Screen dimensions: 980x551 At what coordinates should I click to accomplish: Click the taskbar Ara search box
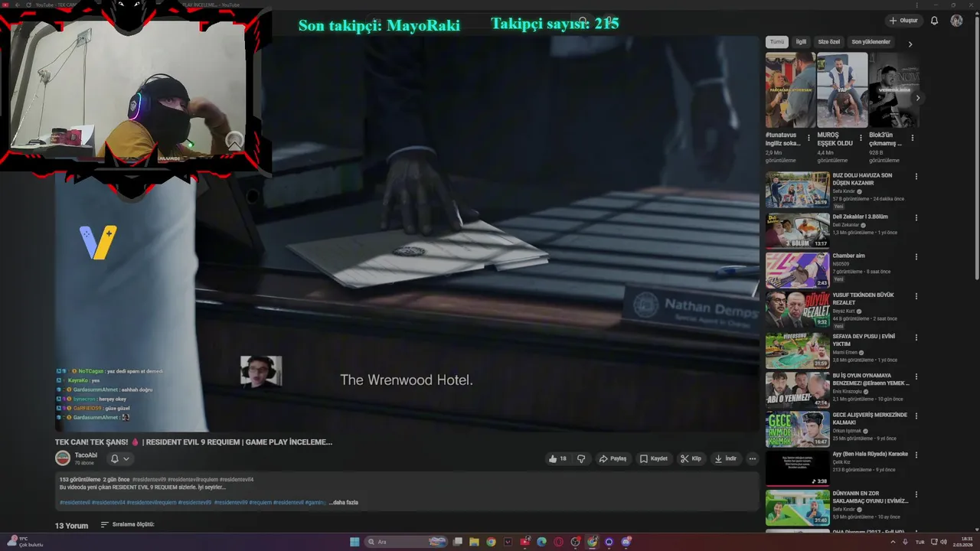(x=405, y=542)
